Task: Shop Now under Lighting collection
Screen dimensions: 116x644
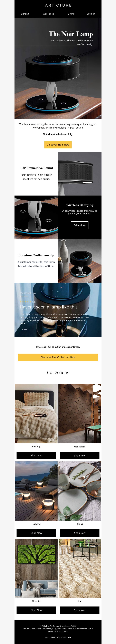Action: coord(36,533)
